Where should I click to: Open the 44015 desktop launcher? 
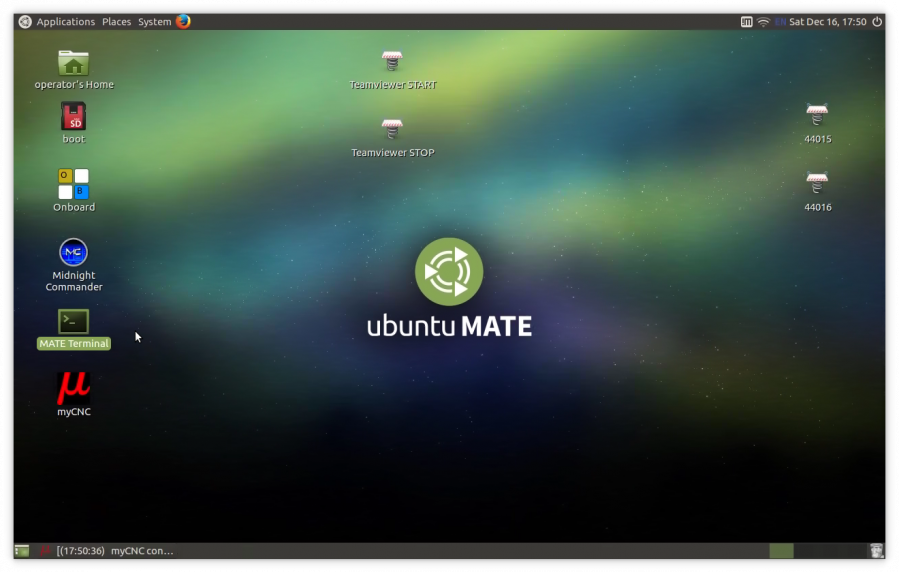[x=817, y=116]
